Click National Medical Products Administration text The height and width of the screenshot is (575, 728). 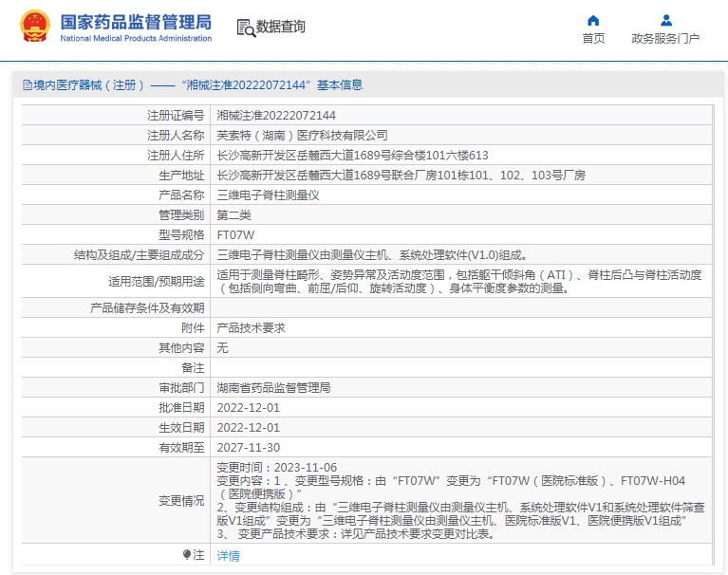[x=136, y=39]
